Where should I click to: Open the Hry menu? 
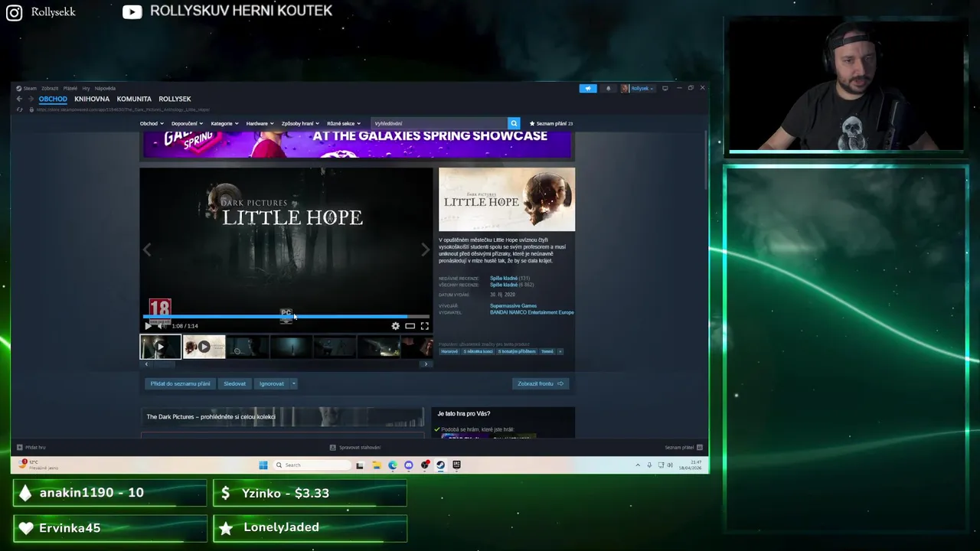click(86, 88)
